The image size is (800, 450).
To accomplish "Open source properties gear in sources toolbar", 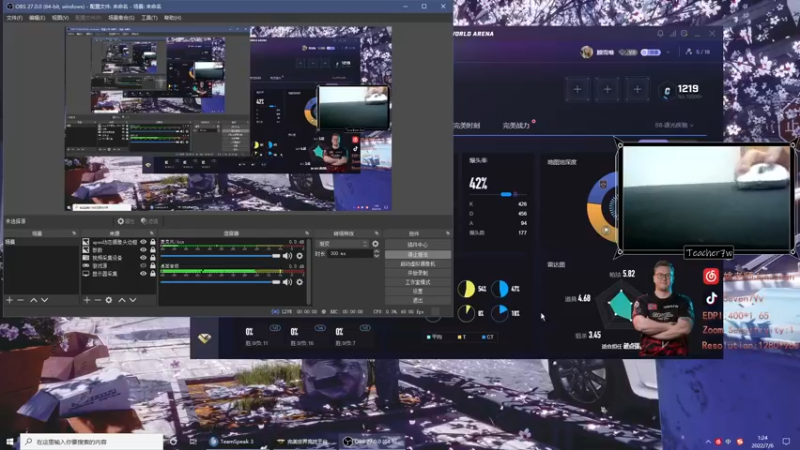I will 109,300.
